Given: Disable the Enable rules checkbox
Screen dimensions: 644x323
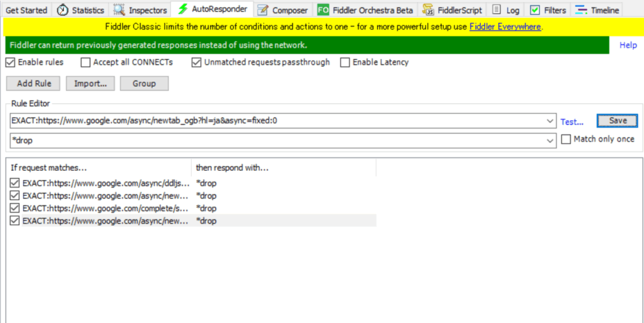Looking at the screenshot, I should coord(11,62).
